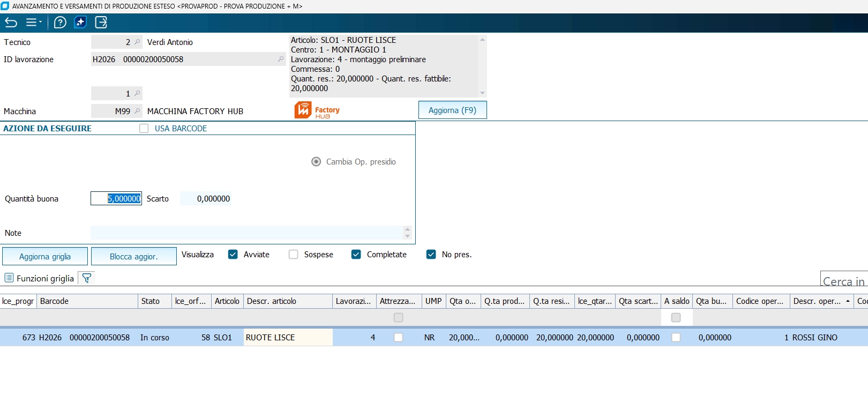Open lookup magnifier beside Macchina M99
The image size is (868, 395).
pos(138,111)
